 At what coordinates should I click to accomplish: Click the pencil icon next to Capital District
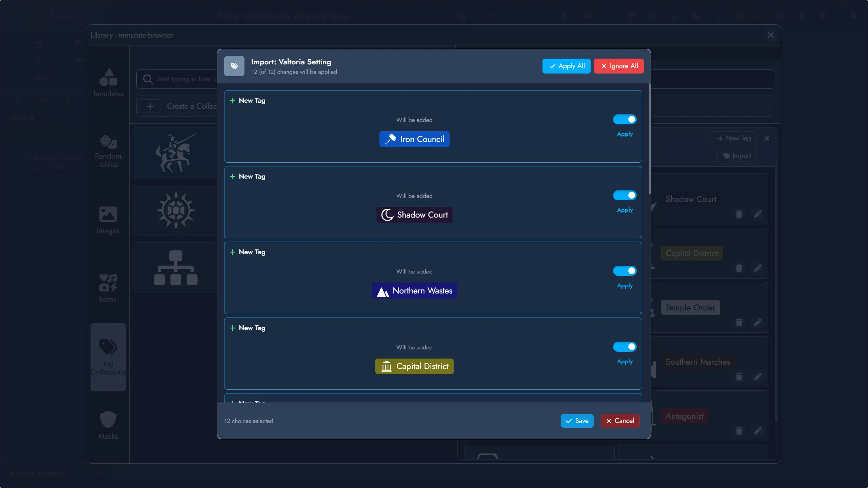click(x=758, y=268)
